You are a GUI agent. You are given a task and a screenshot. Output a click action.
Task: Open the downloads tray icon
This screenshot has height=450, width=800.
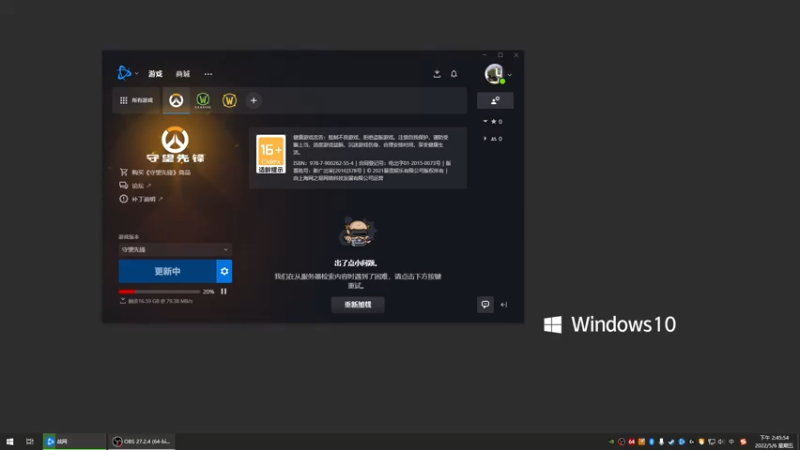coord(437,74)
